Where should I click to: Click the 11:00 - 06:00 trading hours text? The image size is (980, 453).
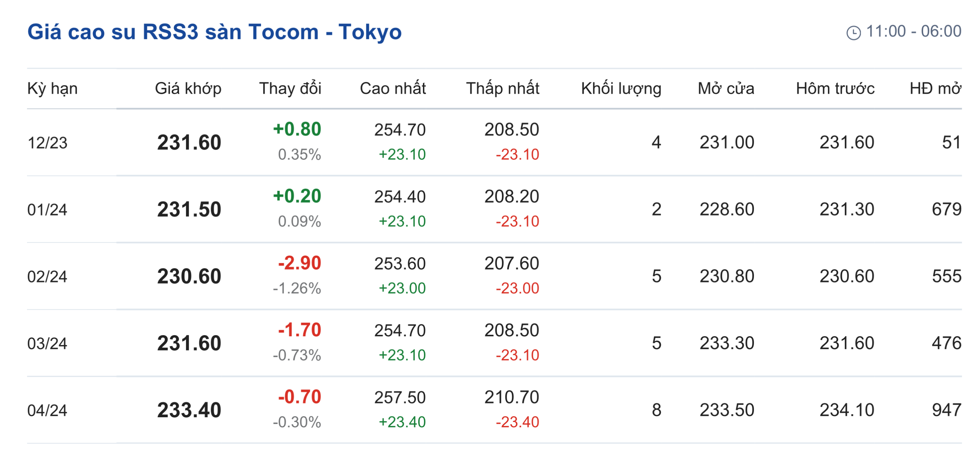point(913,31)
